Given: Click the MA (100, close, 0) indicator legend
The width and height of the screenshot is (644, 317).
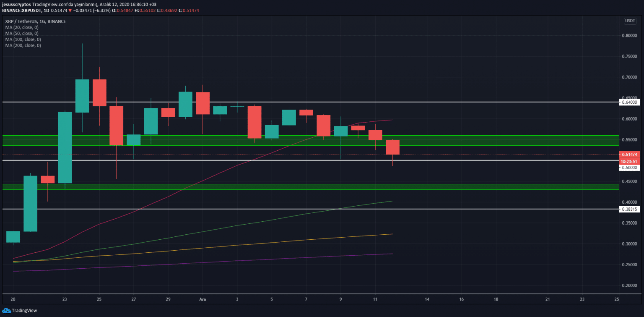Looking at the screenshot, I should (23, 39).
